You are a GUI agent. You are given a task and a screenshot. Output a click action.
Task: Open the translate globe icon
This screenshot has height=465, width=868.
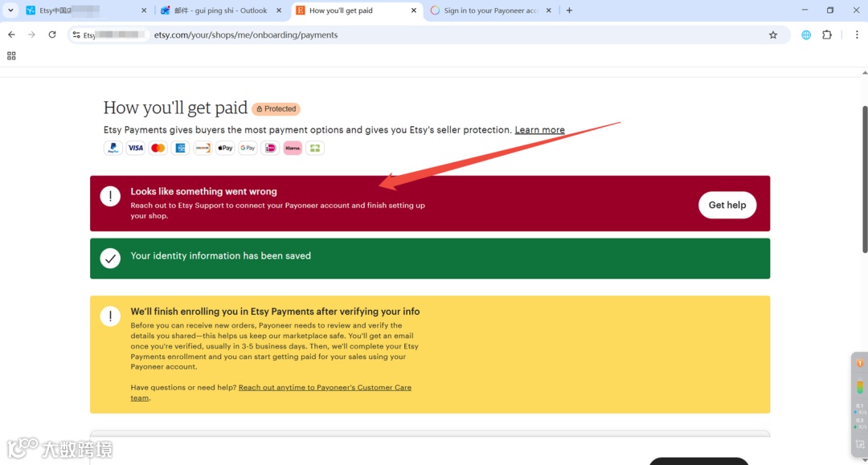tap(806, 35)
